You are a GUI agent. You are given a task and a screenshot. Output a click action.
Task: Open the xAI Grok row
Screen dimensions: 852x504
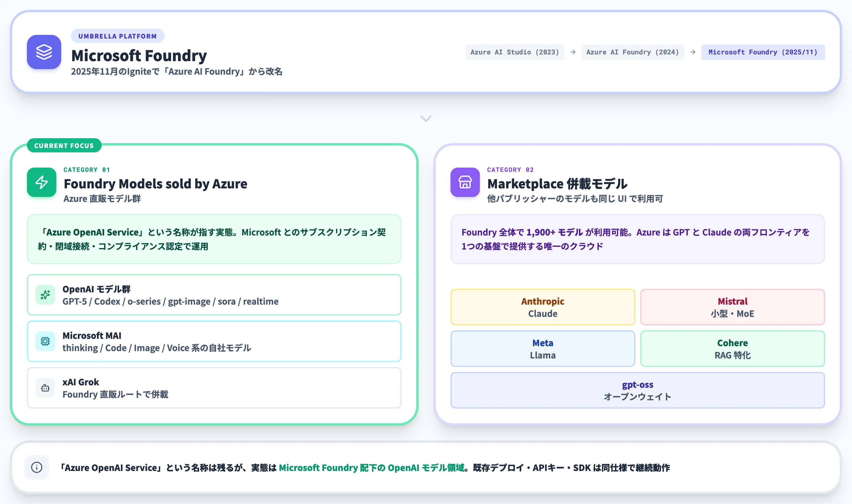pos(214,388)
